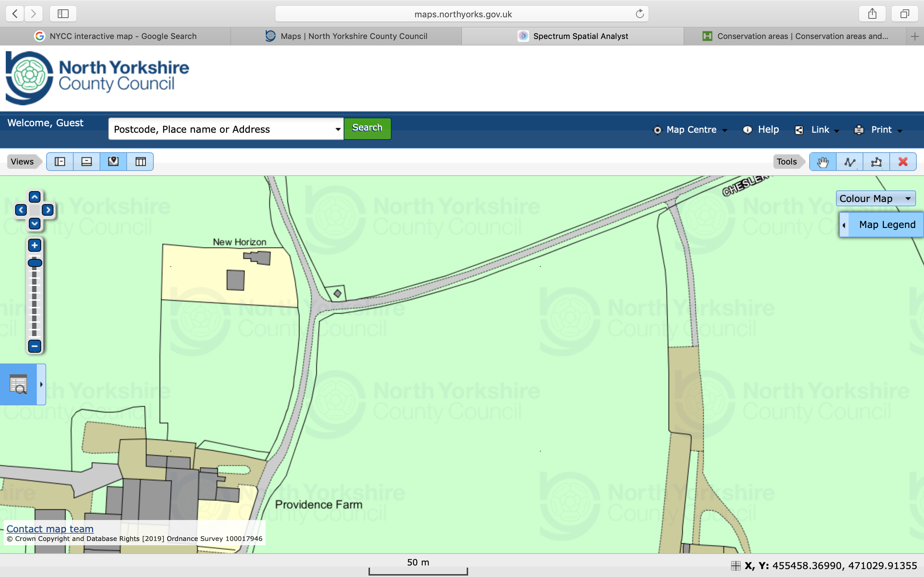Click the green Search button
Screen dimensions: 924x577
coord(367,128)
